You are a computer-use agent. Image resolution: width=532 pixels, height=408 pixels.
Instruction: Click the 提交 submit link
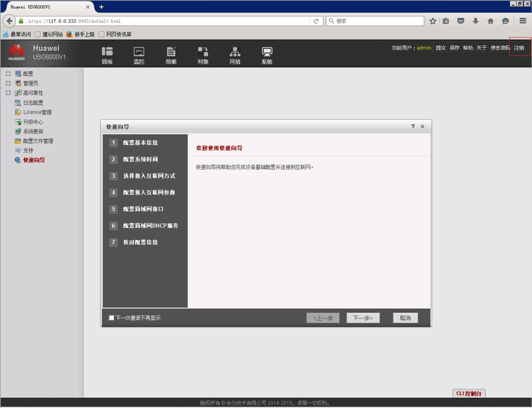[441, 48]
